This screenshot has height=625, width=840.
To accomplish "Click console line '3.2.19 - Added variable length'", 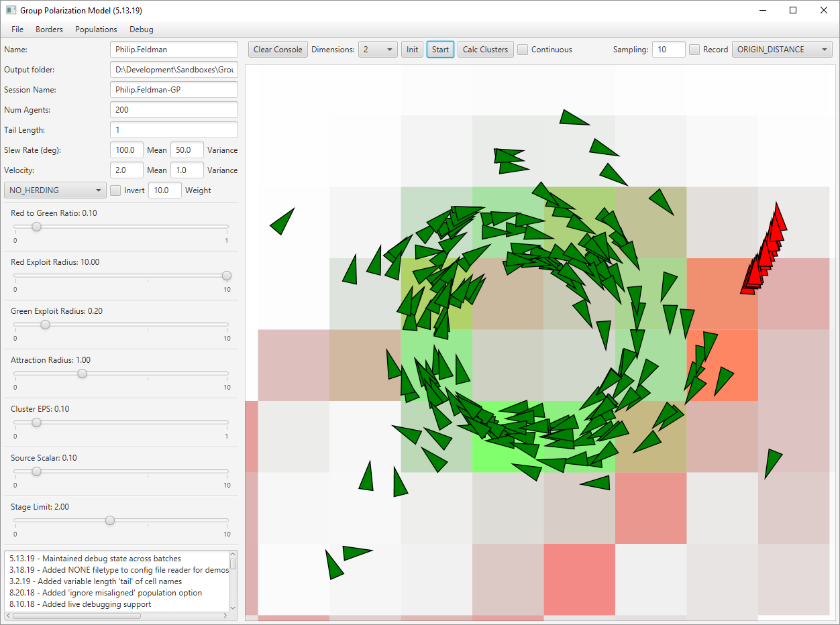I will 96,581.
